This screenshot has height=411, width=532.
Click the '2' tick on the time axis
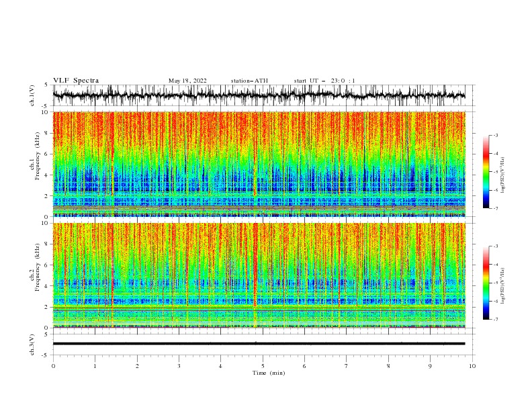(137, 366)
